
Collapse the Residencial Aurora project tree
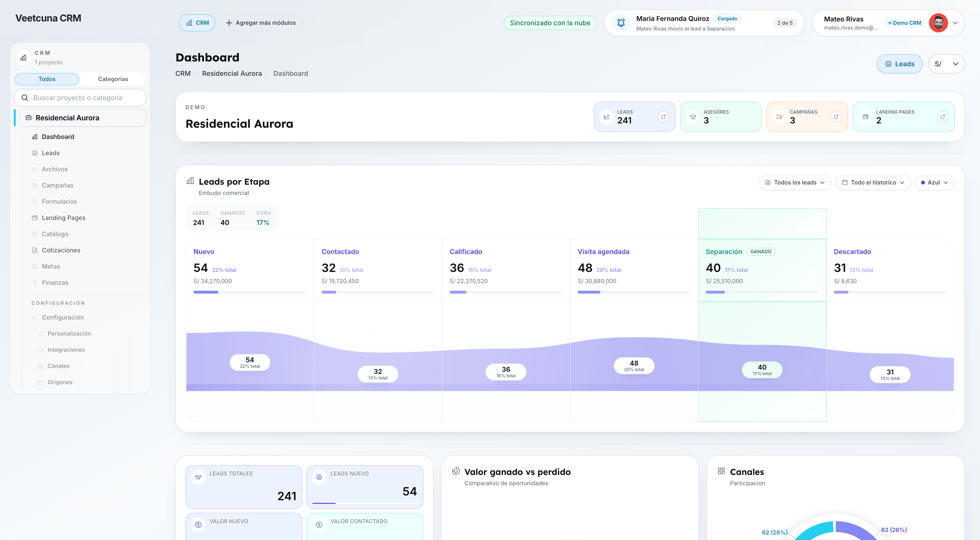[82, 118]
